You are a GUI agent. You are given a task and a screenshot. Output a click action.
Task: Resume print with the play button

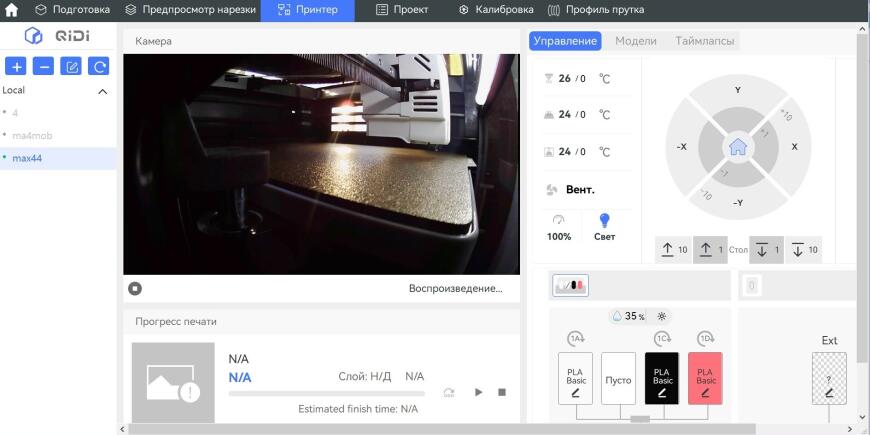[478, 392]
